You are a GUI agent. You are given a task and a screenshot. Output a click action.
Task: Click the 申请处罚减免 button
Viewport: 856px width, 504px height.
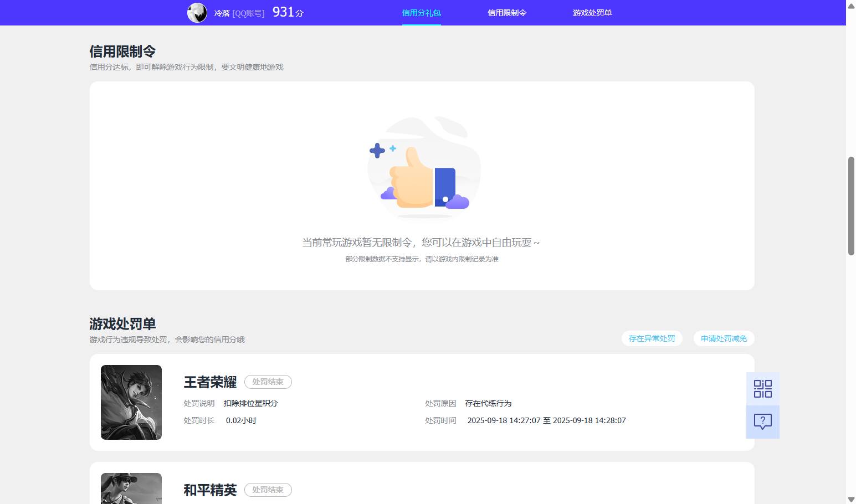pyautogui.click(x=724, y=338)
